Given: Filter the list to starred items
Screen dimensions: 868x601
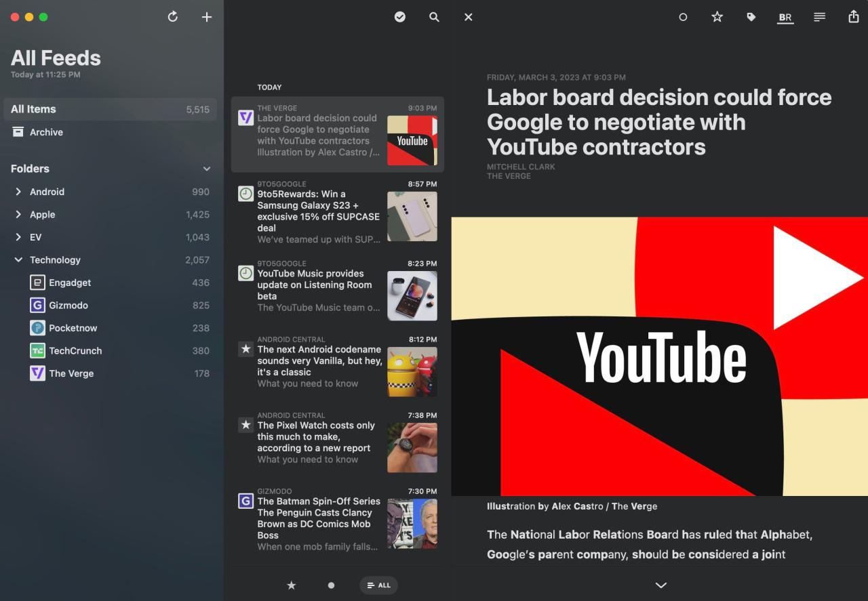Looking at the screenshot, I should click(x=291, y=585).
